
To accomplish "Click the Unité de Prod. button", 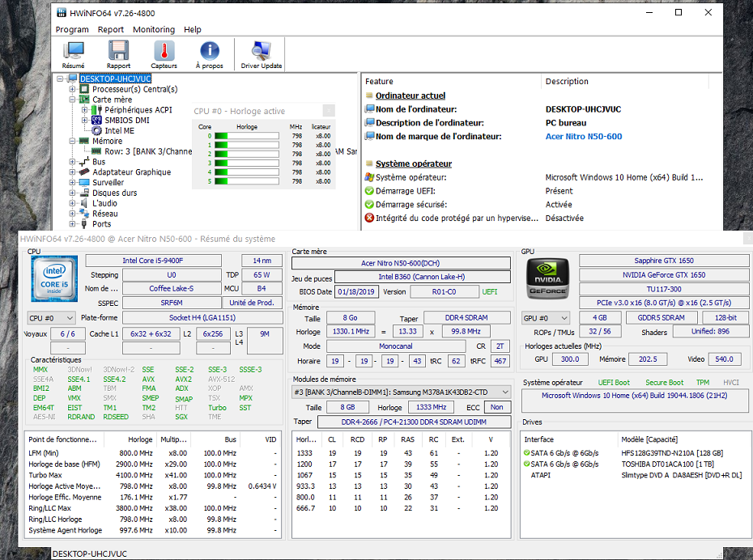I will (x=252, y=303).
